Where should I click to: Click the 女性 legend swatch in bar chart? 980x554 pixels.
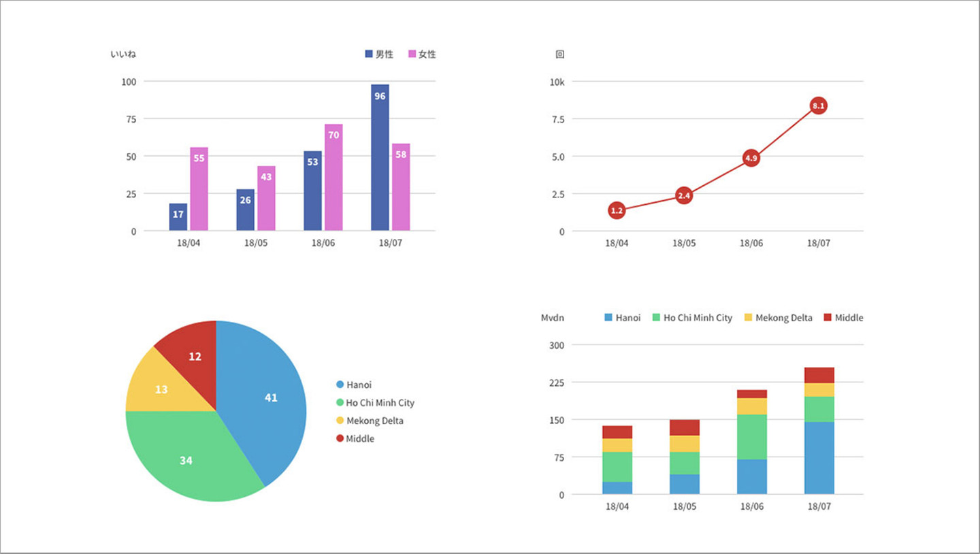(x=412, y=54)
